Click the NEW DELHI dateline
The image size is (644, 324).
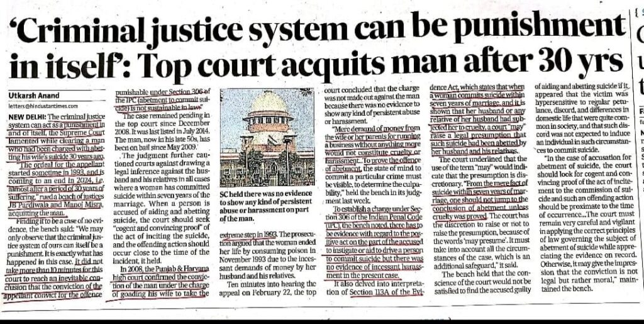click(24, 116)
